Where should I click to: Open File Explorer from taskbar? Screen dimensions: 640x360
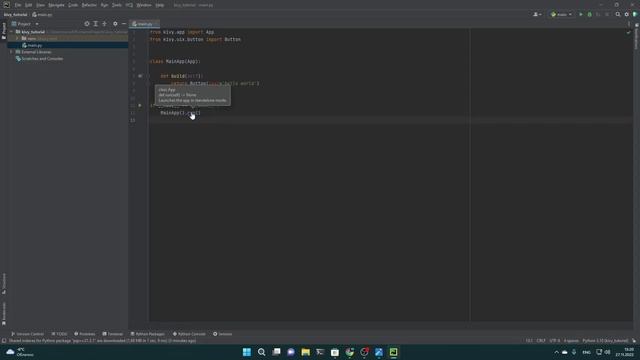pyautogui.click(x=305, y=352)
